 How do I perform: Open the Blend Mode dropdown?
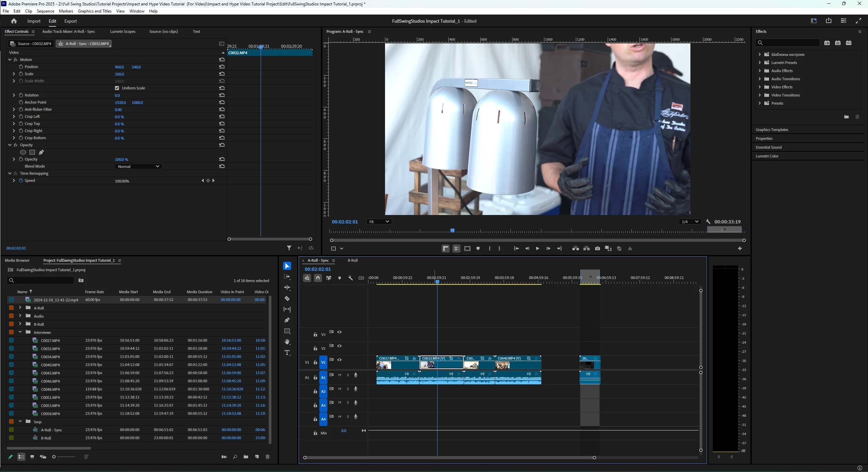tap(138, 167)
